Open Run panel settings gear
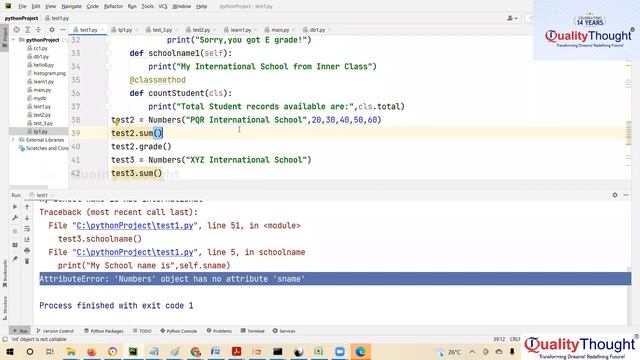Image resolution: width=640 pixels, height=360 pixels. click(x=615, y=195)
